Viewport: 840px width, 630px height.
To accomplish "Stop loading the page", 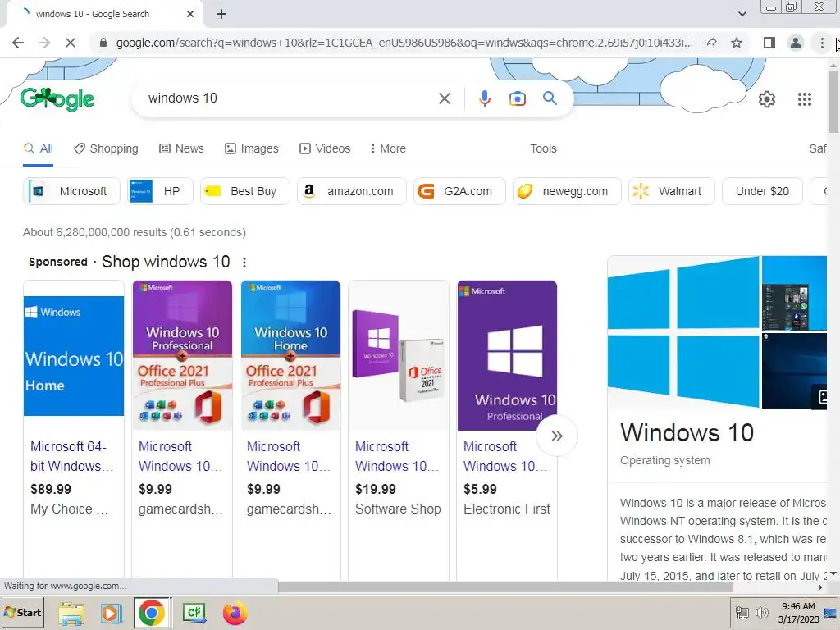I will click(x=71, y=43).
